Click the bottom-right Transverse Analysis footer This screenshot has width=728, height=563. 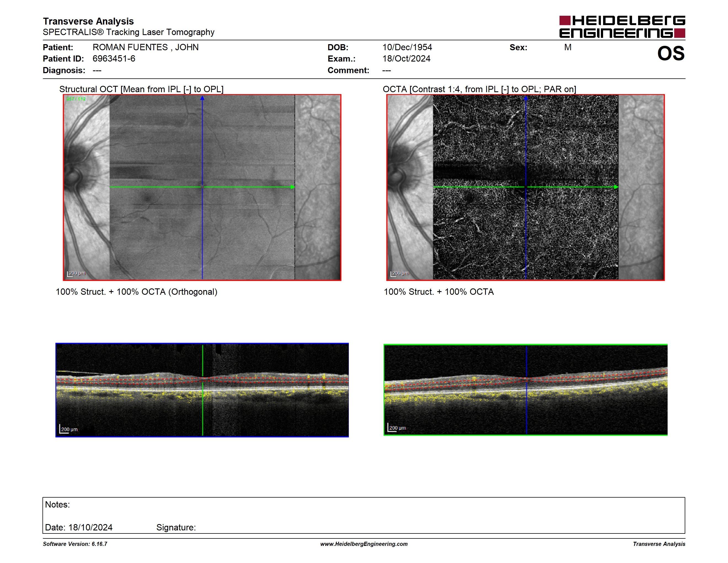click(659, 544)
